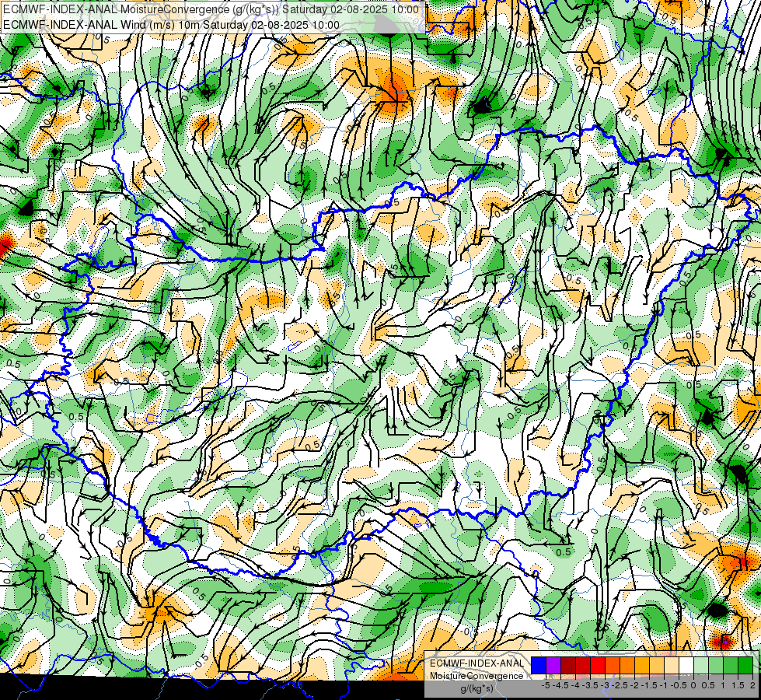Screen dimensions: 761x700
Task: Click the white legend swatch near 0
Action: click(686, 666)
